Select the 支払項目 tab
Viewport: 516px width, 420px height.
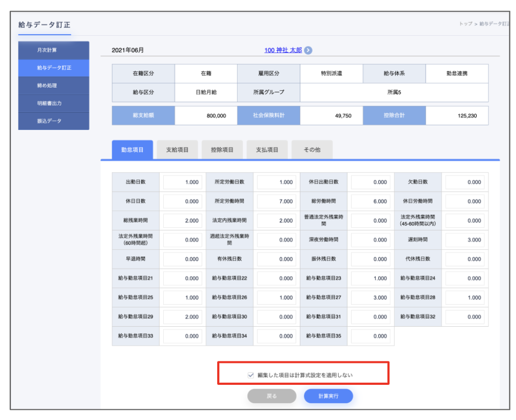point(267,150)
